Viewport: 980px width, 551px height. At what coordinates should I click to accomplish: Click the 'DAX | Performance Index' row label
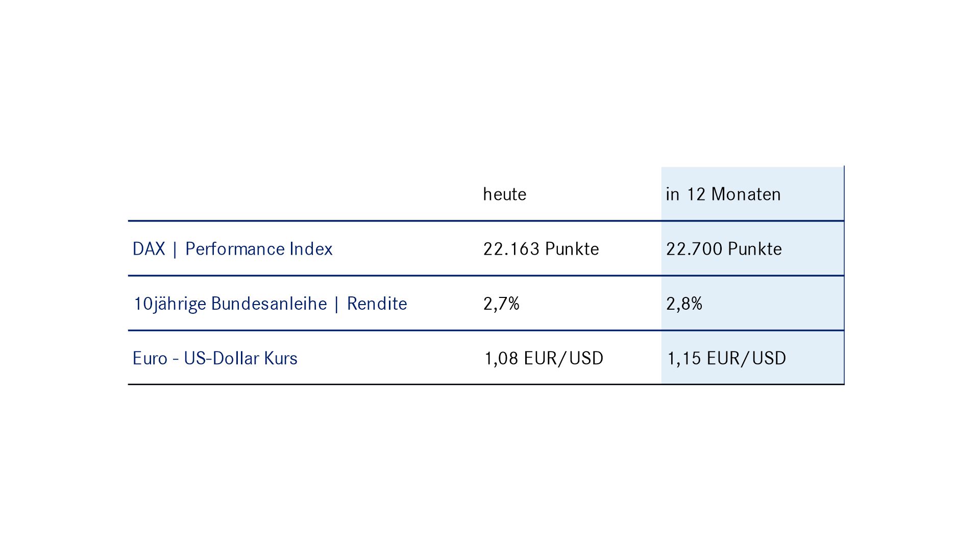point(232,249)
